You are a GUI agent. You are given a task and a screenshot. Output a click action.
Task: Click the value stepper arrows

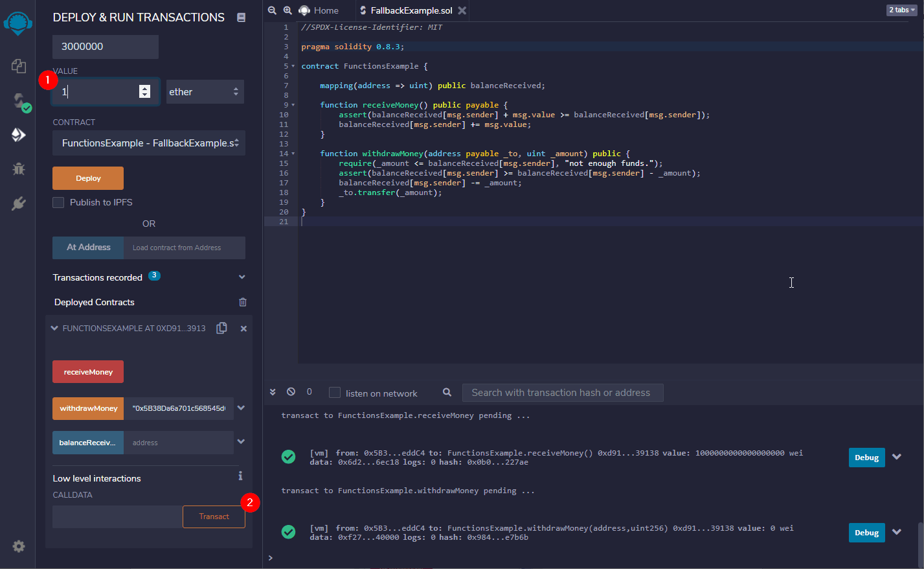point(144,91)
